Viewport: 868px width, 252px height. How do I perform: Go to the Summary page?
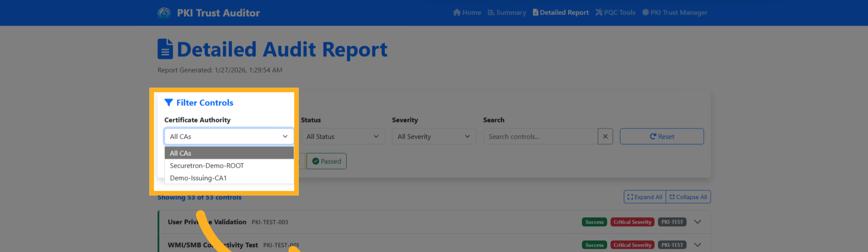[x=507, y=13]
